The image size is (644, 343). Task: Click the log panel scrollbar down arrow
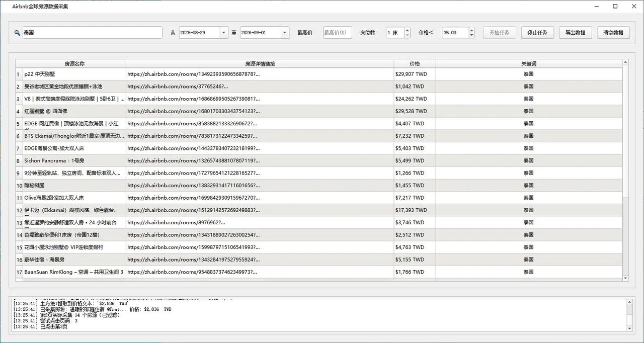click(629, 328)
